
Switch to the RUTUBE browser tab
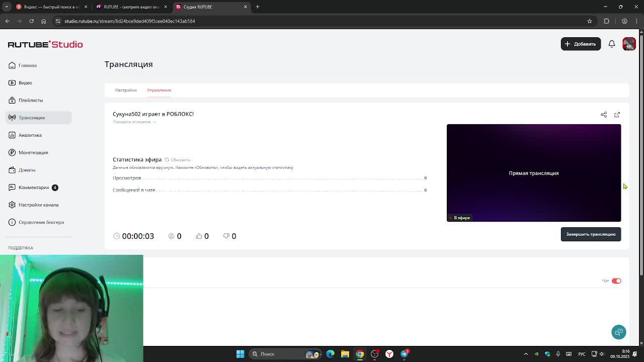132,7
